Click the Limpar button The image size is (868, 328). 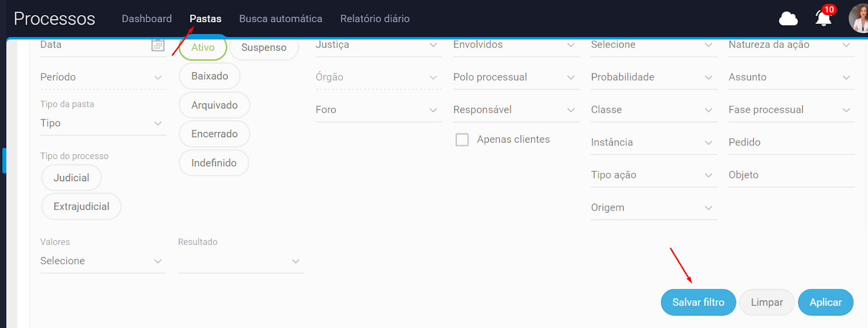click(x=767, y=302)
